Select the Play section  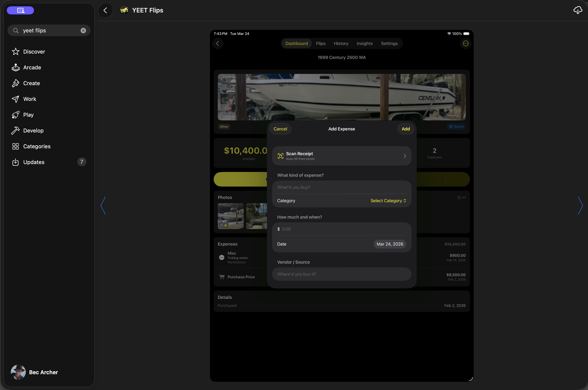click(49, 115)
